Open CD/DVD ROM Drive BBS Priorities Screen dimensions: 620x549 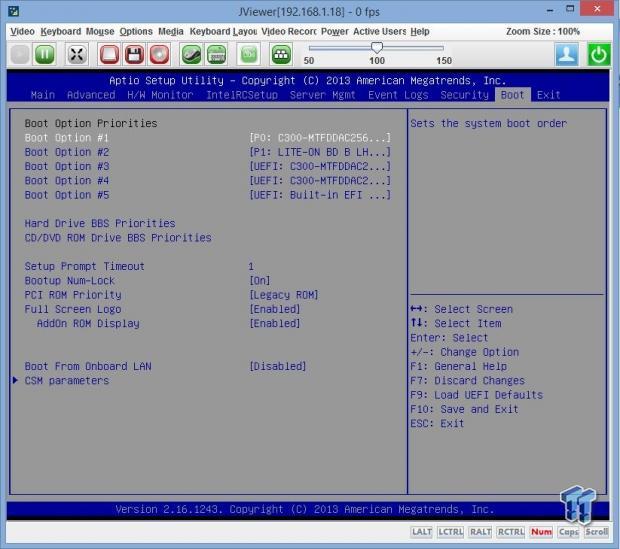point(118,237)
